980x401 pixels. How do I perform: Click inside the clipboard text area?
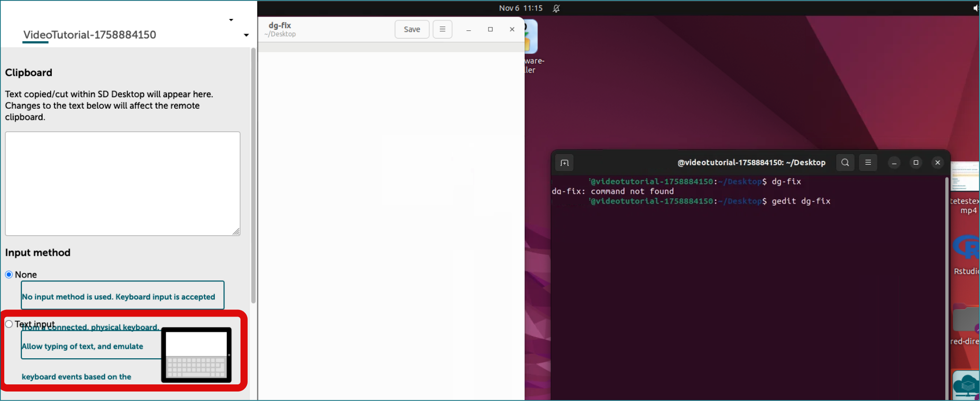coord(122,184)
